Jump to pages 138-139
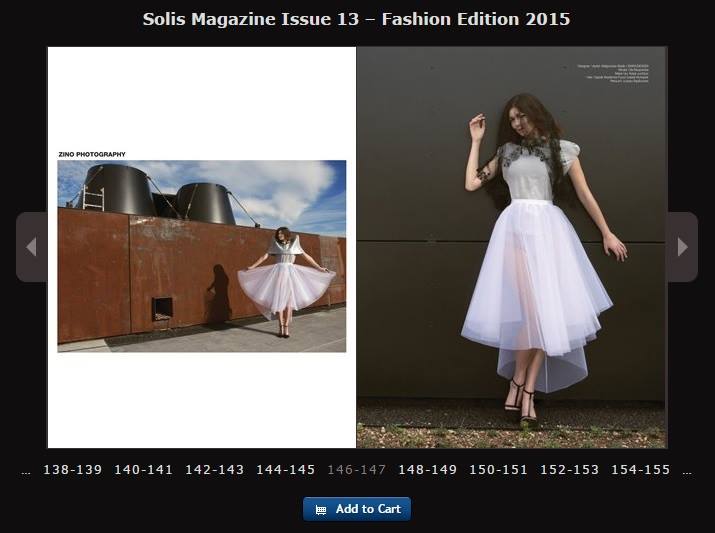 72,470
